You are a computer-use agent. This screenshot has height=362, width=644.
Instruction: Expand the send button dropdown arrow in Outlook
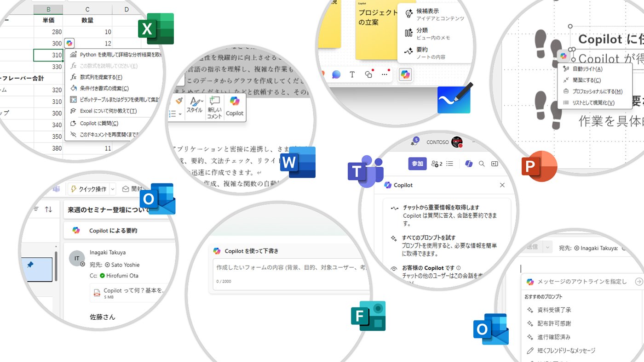pyautogui.click(x=547, y=248)
